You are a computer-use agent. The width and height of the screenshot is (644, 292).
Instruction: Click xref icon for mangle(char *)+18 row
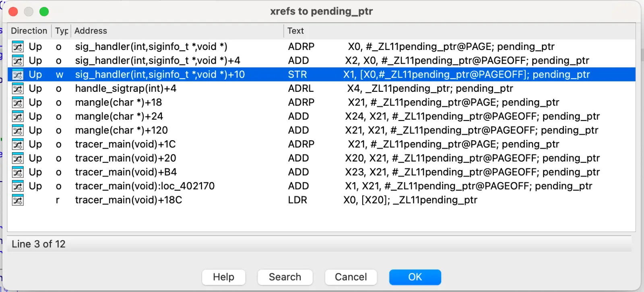(18, 103)
